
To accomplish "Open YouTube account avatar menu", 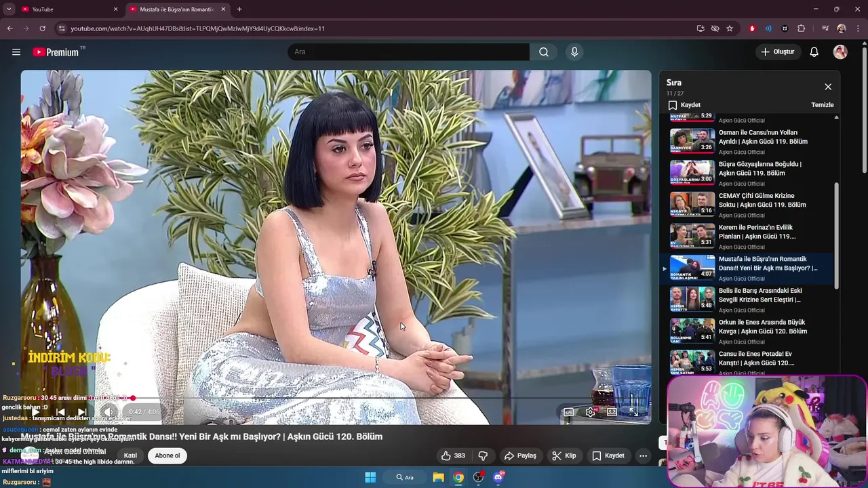I will pos(840,52).
